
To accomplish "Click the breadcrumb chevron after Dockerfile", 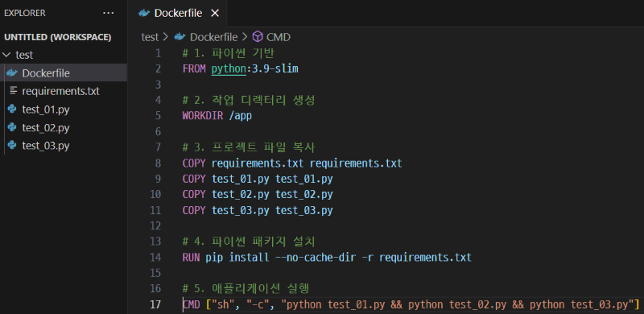I will coord(245,37).
